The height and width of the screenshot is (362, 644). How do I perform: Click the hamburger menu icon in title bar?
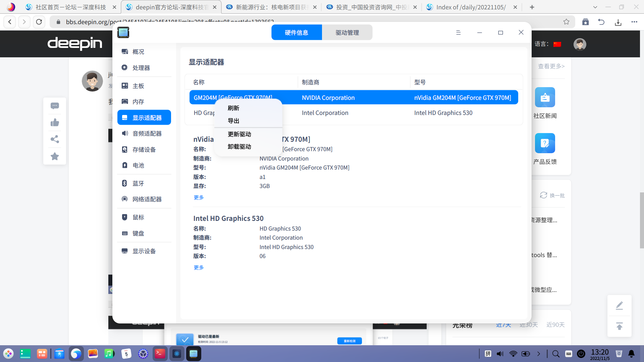coord(458,33)
